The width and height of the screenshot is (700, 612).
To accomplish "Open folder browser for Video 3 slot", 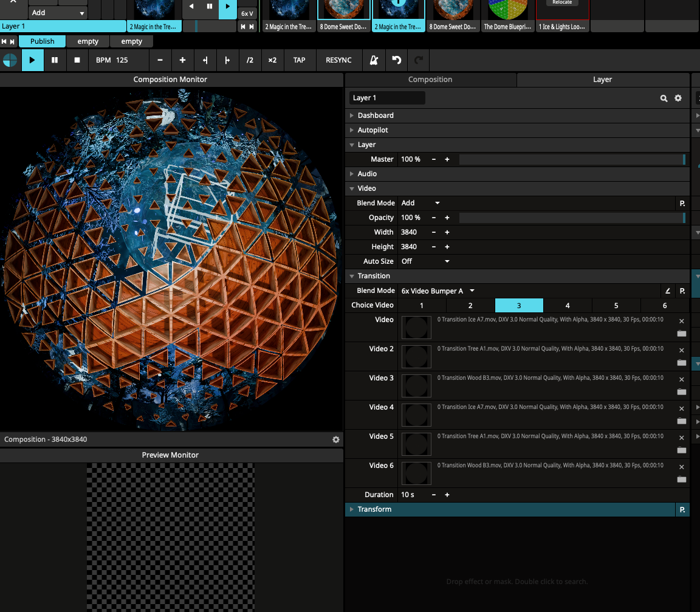I will point(681,392).
